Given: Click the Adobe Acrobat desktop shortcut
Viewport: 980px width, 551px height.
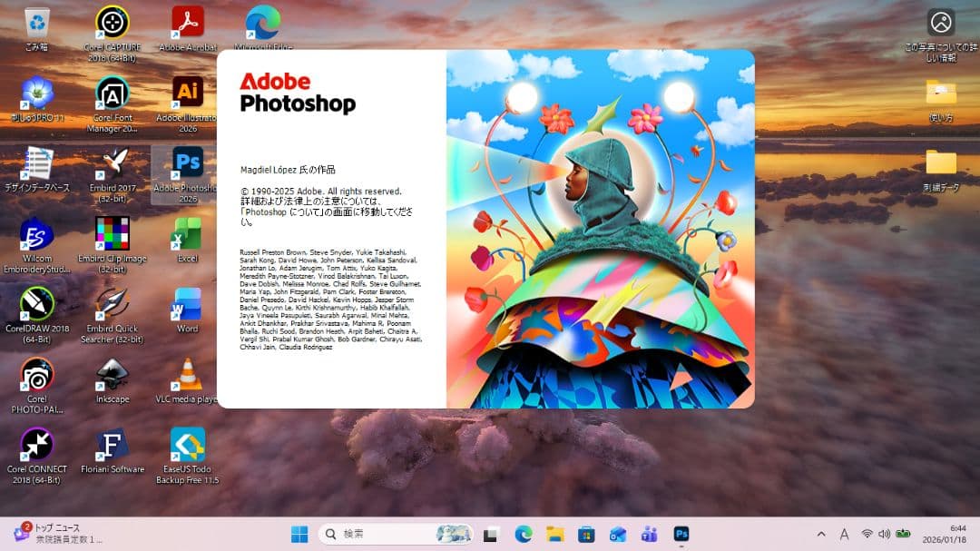Looking at the screenshot, I should [x=187, y=22].
